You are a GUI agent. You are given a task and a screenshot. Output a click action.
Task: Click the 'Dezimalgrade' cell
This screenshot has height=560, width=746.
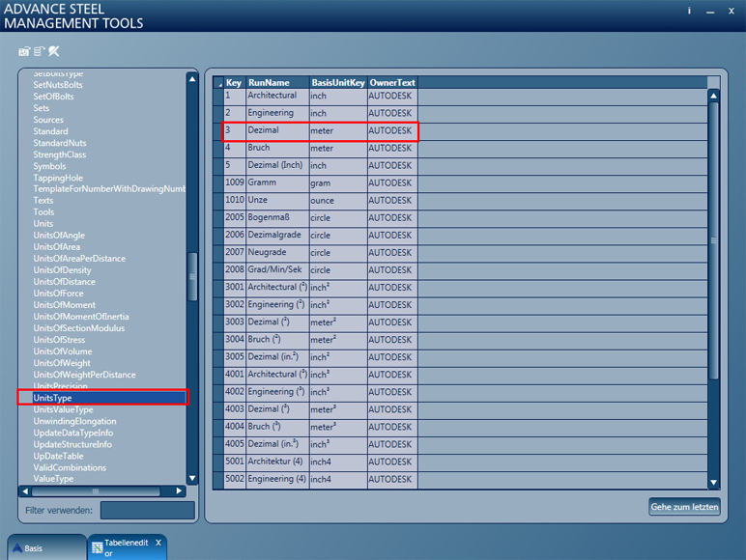coord(277,236)
